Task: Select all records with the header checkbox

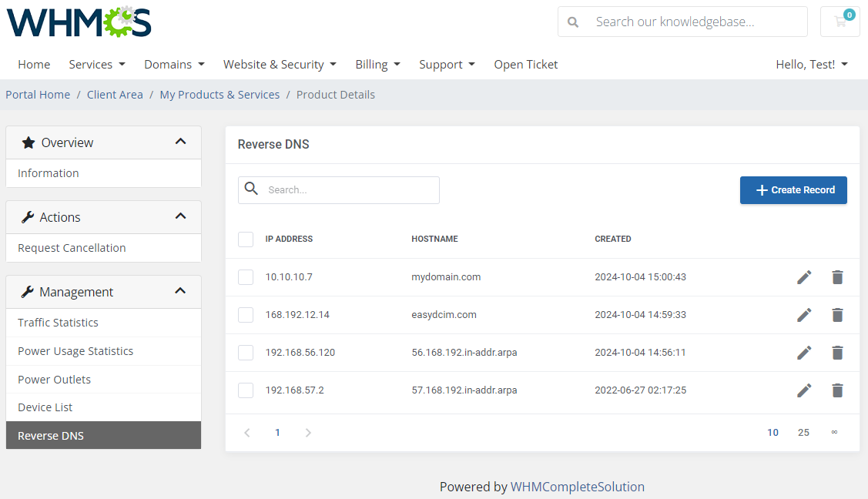Action: click(x=246, y=239)
